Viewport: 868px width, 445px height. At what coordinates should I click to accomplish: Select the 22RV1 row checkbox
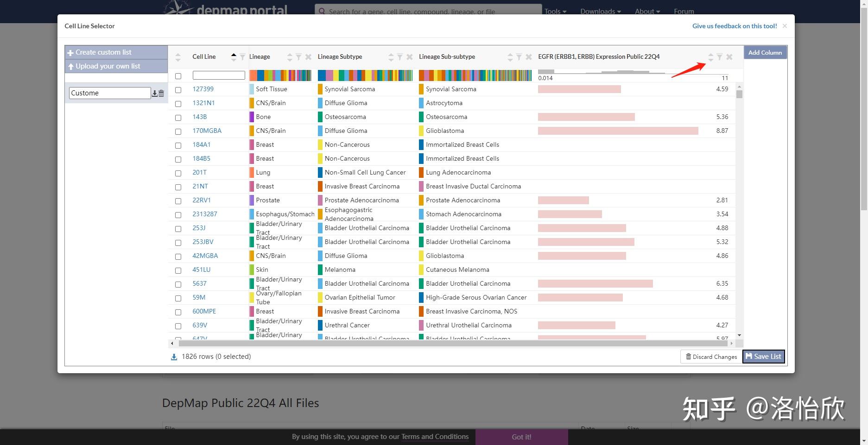178,201
